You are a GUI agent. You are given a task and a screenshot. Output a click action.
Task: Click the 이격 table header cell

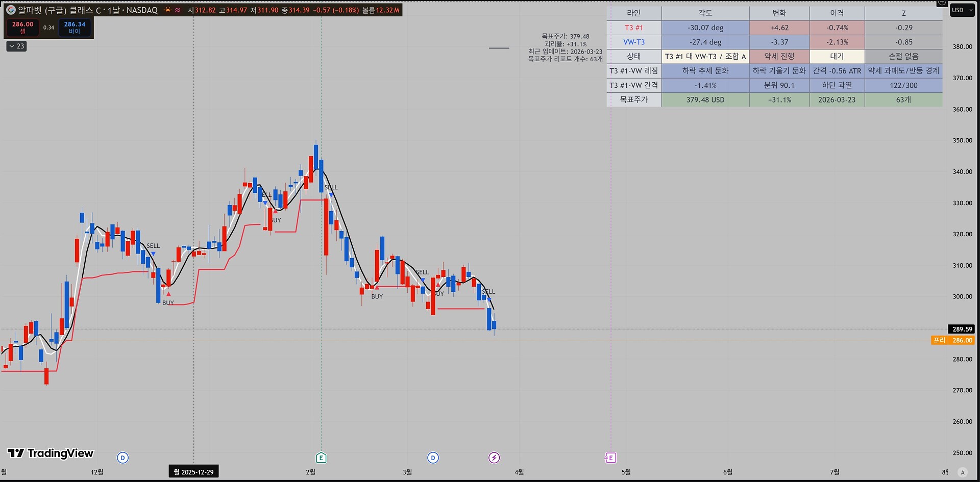(837, 13)
